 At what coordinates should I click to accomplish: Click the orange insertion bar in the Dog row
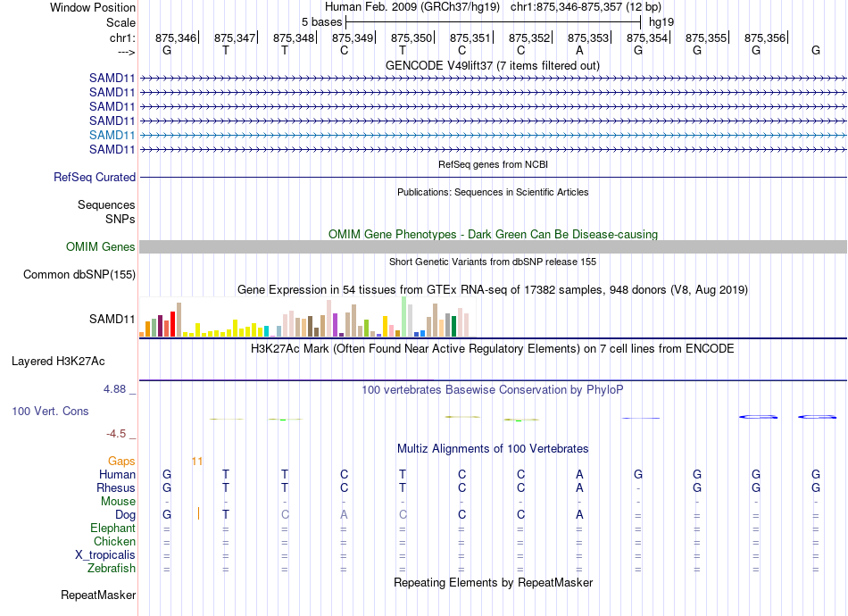point(198,514)
